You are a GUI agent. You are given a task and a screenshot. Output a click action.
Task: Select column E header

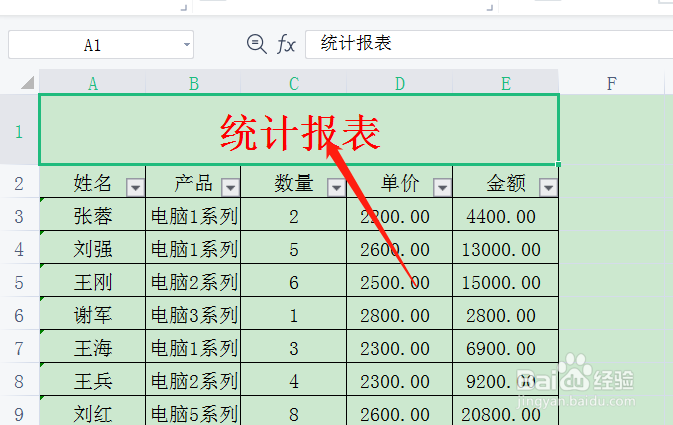click(506, 82)
